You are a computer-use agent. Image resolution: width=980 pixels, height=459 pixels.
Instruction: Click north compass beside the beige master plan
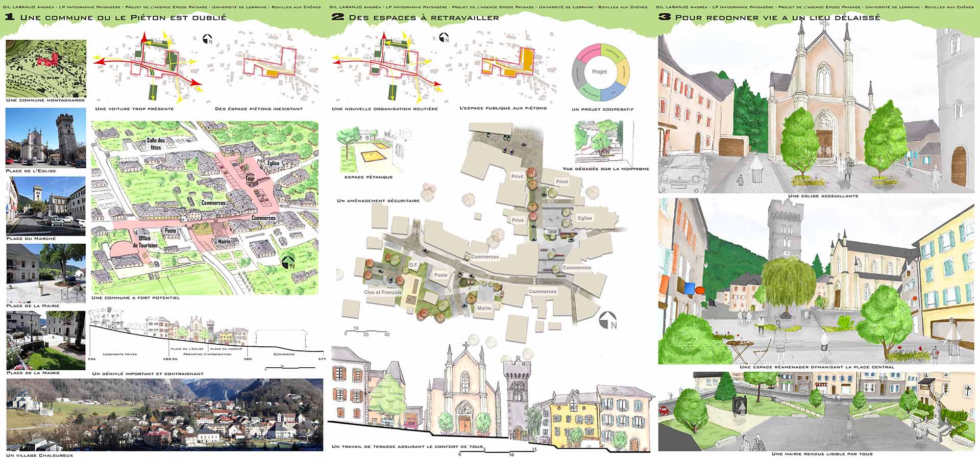tap(608, 320)
